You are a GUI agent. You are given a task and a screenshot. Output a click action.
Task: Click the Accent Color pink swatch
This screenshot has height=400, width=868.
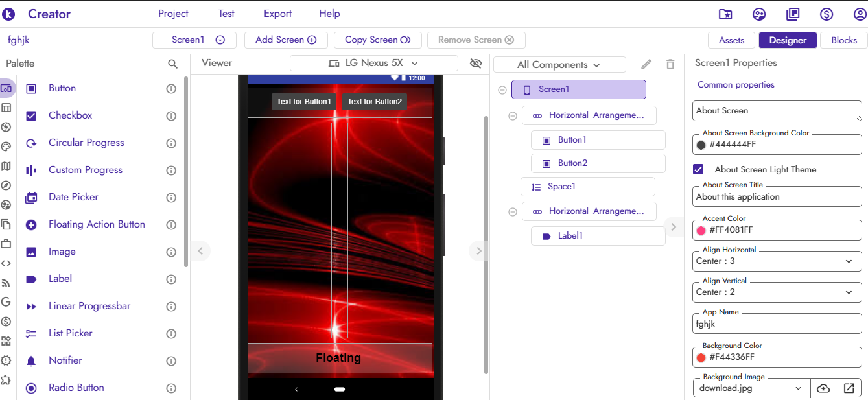pyautogui.click(x=701, y=230)
